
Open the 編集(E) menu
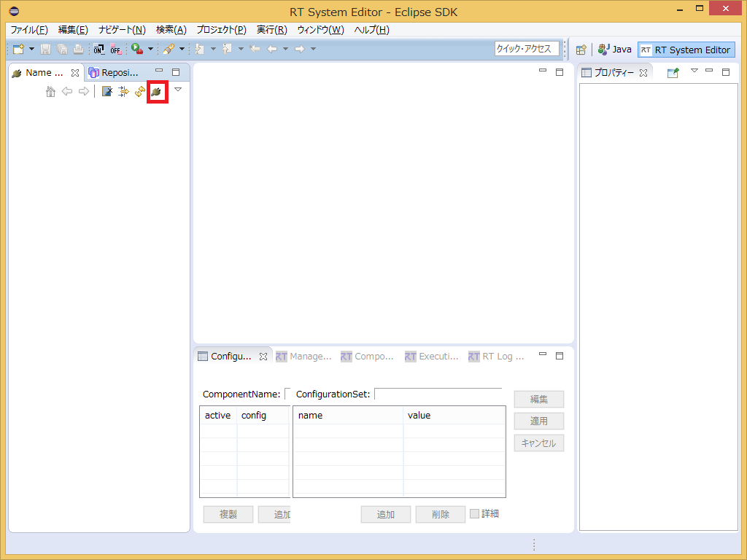coord(73,29)
